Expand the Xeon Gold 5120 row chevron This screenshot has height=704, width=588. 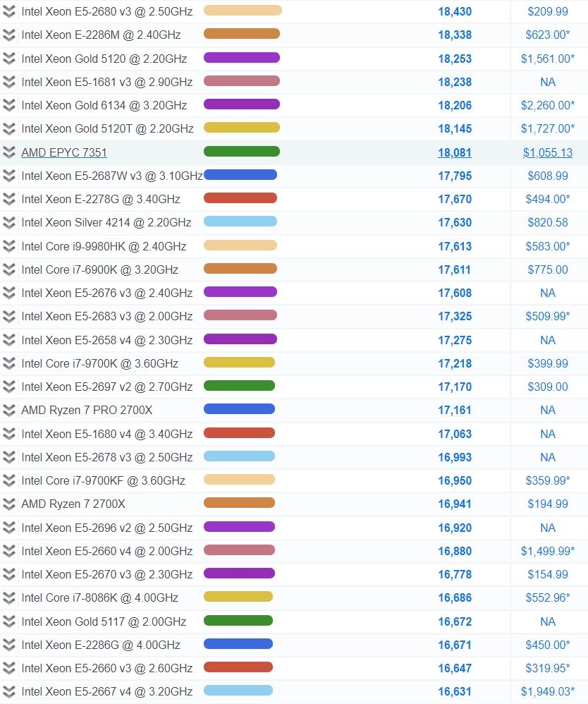9,59
